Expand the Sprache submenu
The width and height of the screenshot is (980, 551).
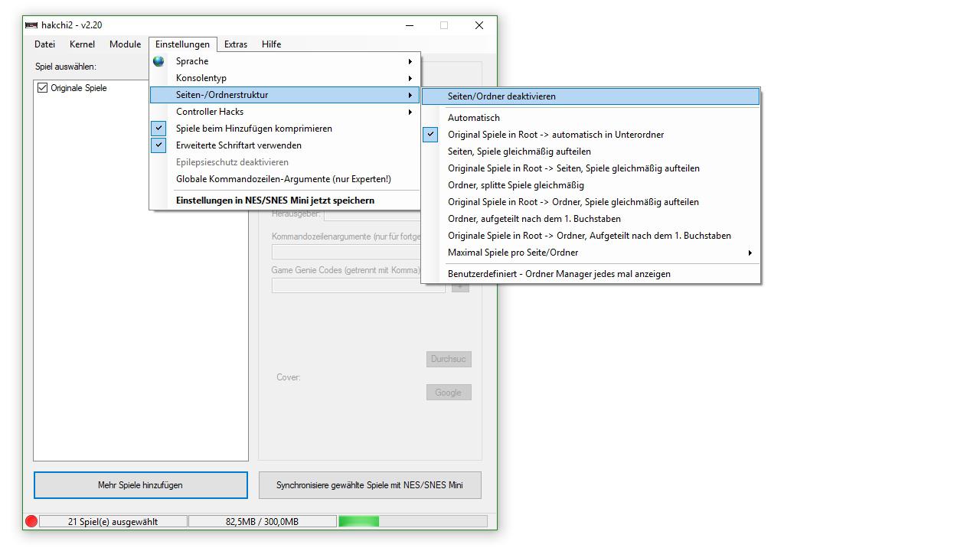click(x=285, y=61)
